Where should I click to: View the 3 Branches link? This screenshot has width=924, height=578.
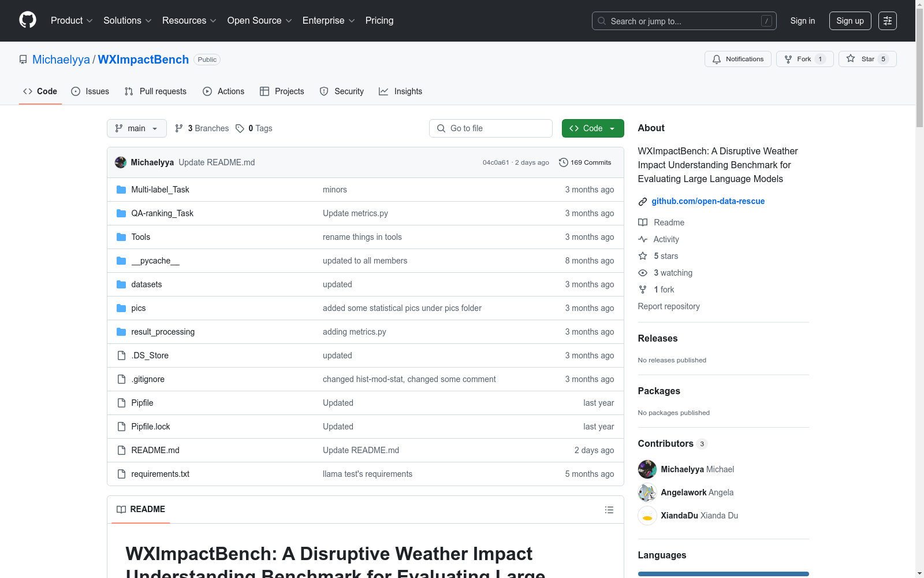tap(202, 128)
